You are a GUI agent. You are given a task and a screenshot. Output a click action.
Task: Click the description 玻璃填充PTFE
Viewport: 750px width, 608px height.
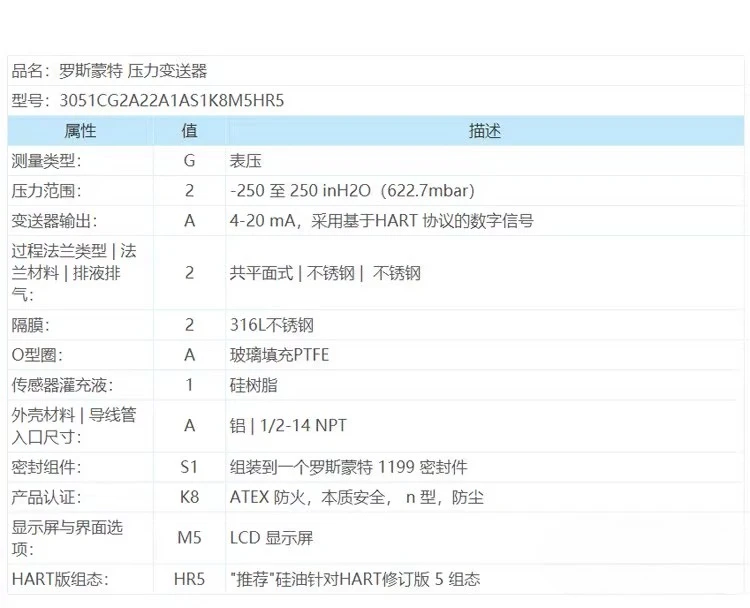click(x=279, y=355)
